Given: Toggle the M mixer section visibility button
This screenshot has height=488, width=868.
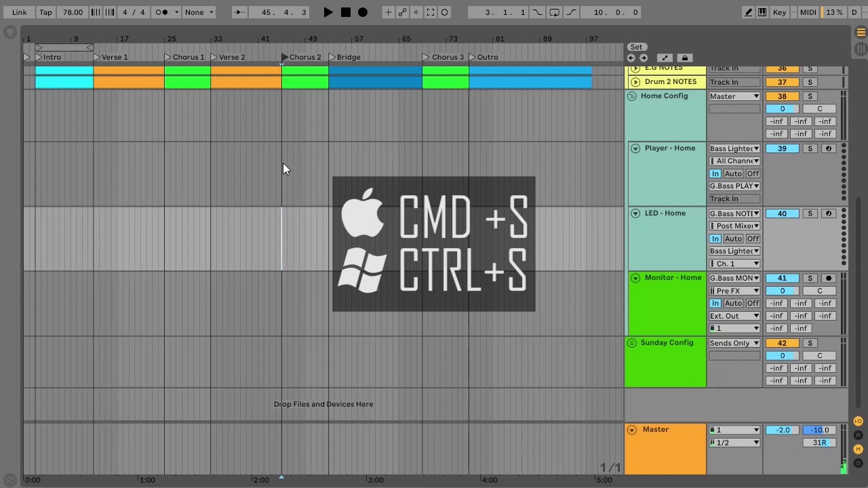Looking at the screenshot, I should [x=858, y=449].
